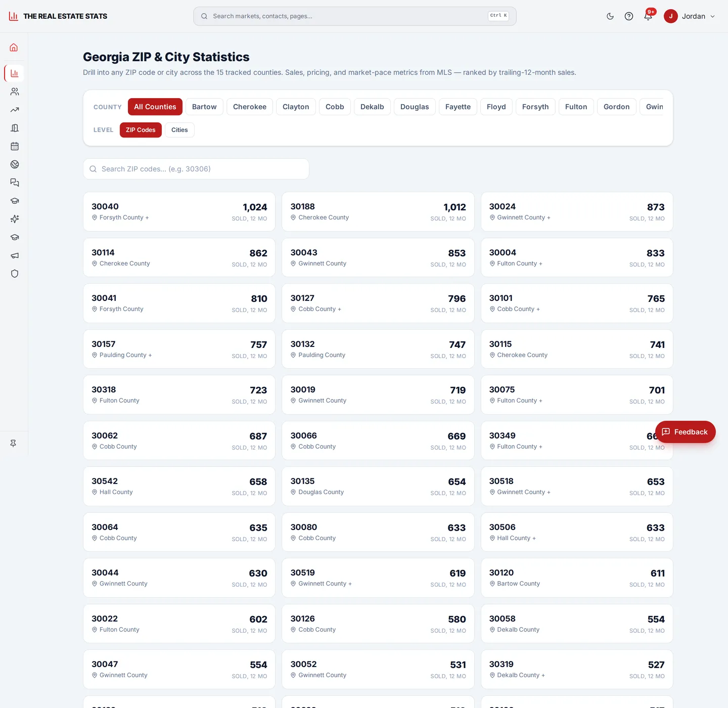The height and width of the screenshot is (708, 728).
Task: Focus the global search markets field
Action: coord(355,16)
